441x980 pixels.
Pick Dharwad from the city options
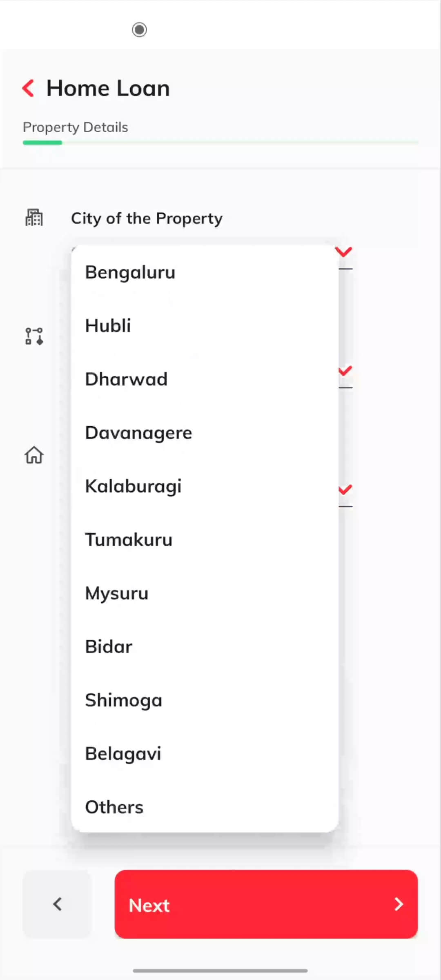coord(126,379)
